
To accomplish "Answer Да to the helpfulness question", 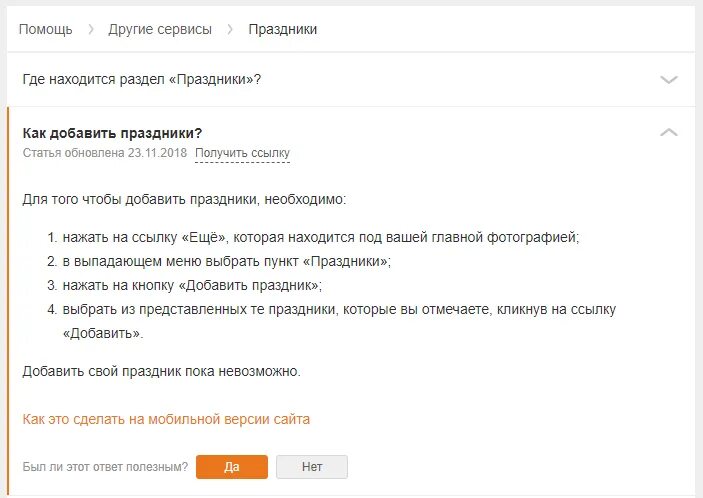I will point(232,467).
